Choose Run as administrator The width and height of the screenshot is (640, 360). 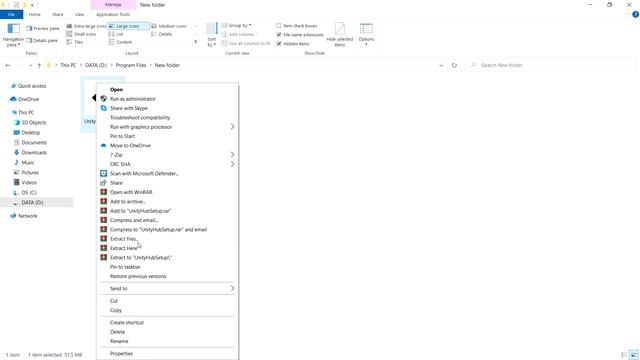(x=167, y=99)
